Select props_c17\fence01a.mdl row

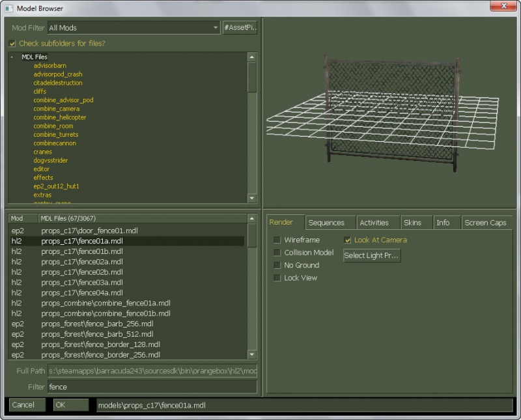[x=128, y=241]
